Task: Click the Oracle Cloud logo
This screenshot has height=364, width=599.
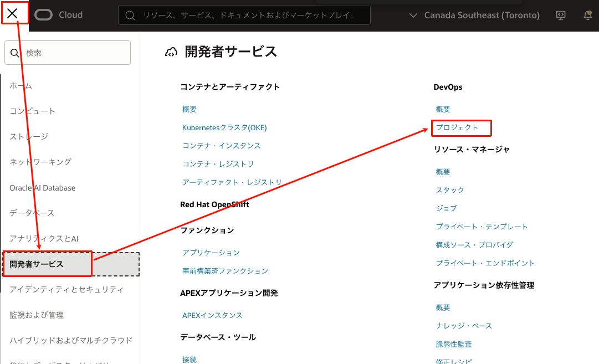Action: coord(59,15)
